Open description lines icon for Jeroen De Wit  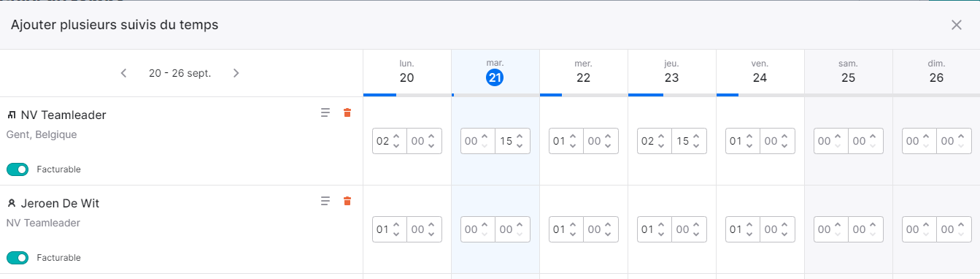tap(325, 201)
